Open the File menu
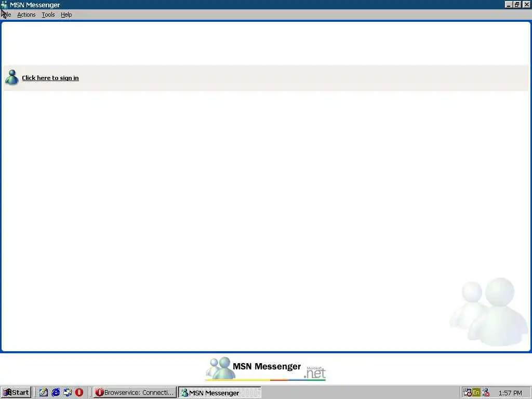The height and width of the screenshot is (399, 532). [x=6, y=15]
